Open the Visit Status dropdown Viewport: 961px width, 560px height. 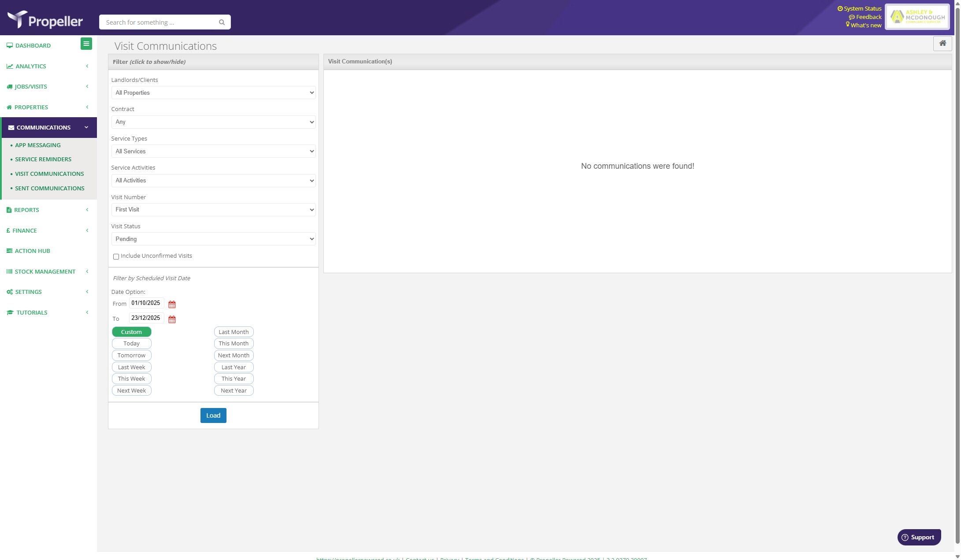coord(213,239)
